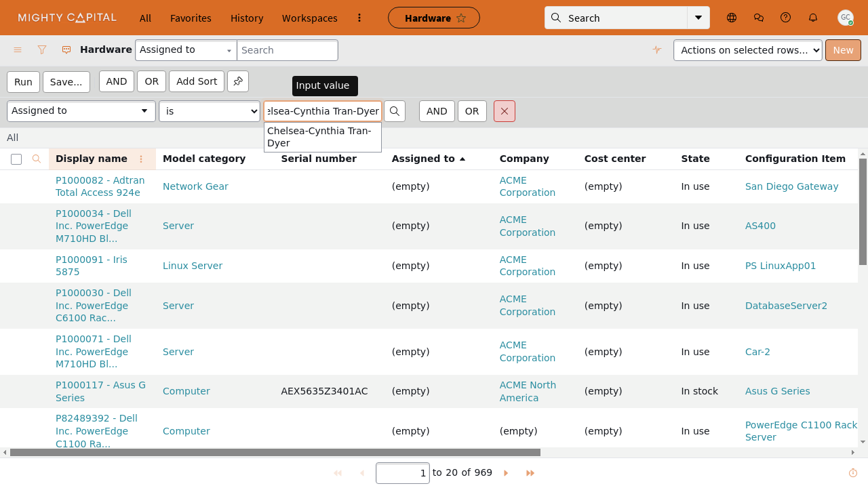
Task: Open P1000091 - Iris 5875 record
Action: (92, 266)
